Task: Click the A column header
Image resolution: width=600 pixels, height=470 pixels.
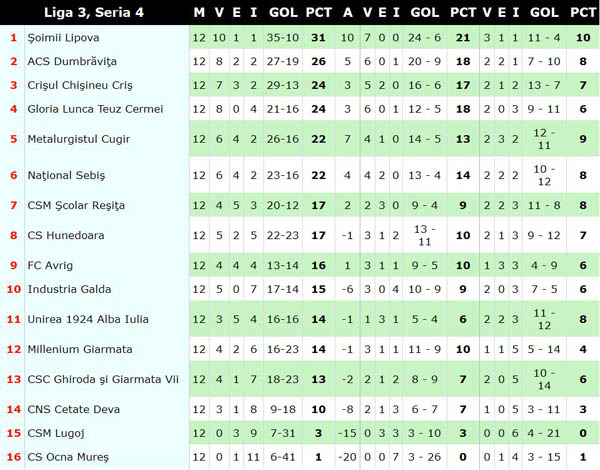Action: point(348,13)
